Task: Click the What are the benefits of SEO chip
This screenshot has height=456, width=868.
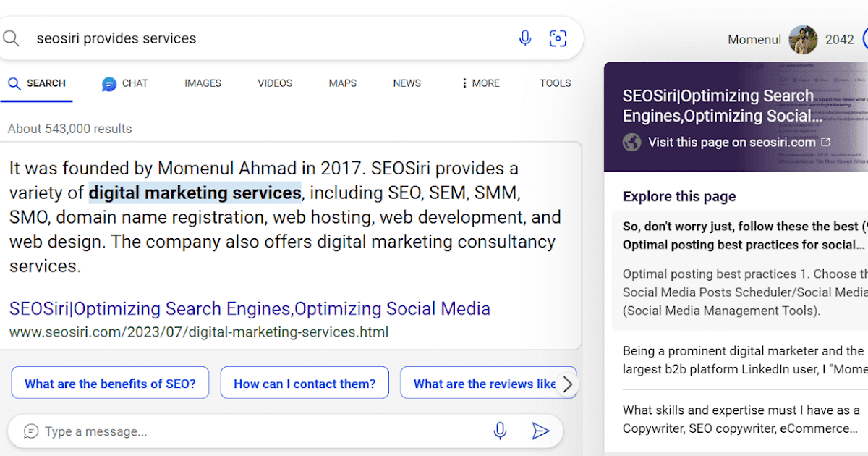Action: coord(110,383)
